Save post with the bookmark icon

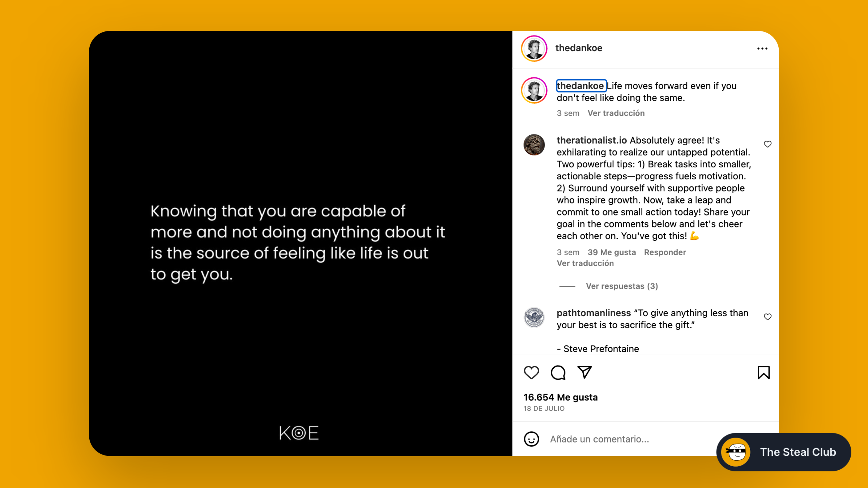(x=763, y=373)
